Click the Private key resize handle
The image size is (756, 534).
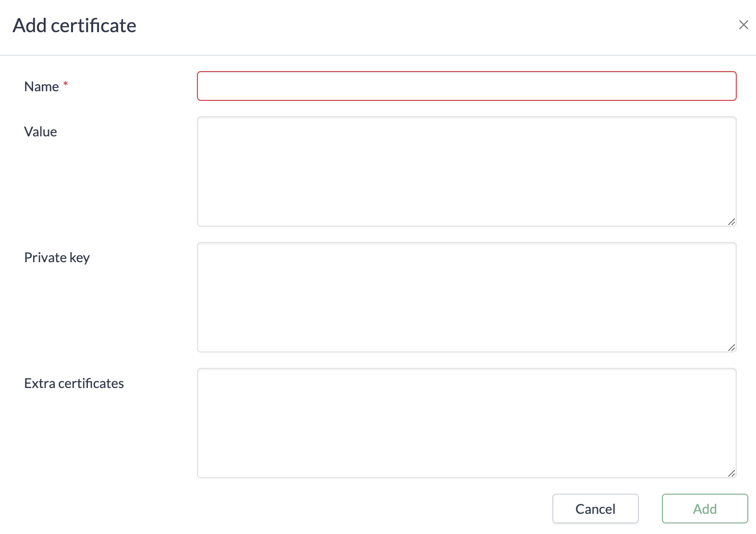pyautogui.click(x=732, y=348)
